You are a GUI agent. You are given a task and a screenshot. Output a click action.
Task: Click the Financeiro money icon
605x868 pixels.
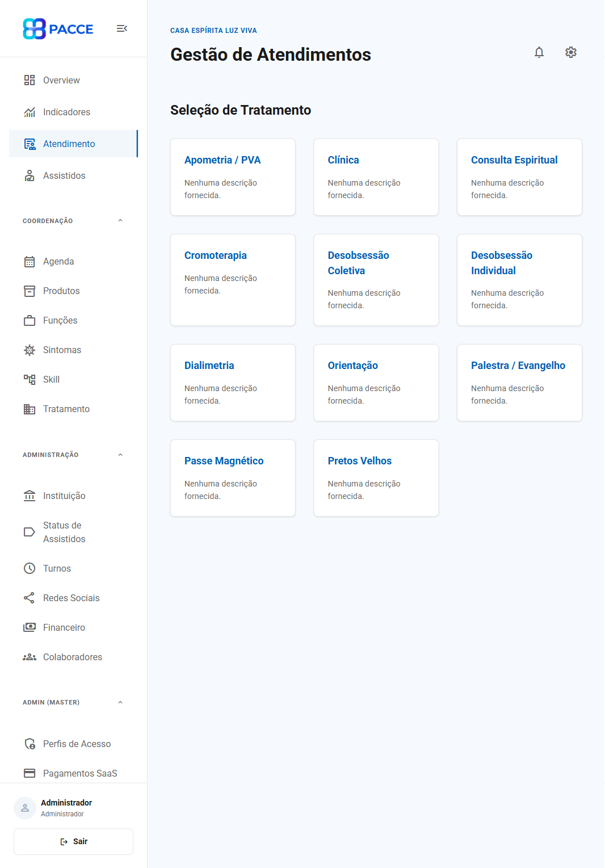[x=30, y=627]
